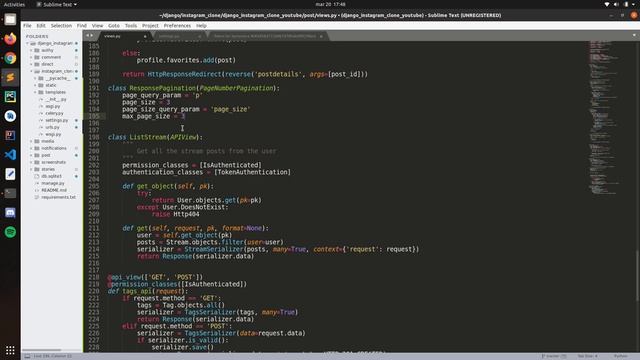Close the settings.py tab
The image size is (640, 360).
coord(200,36)
